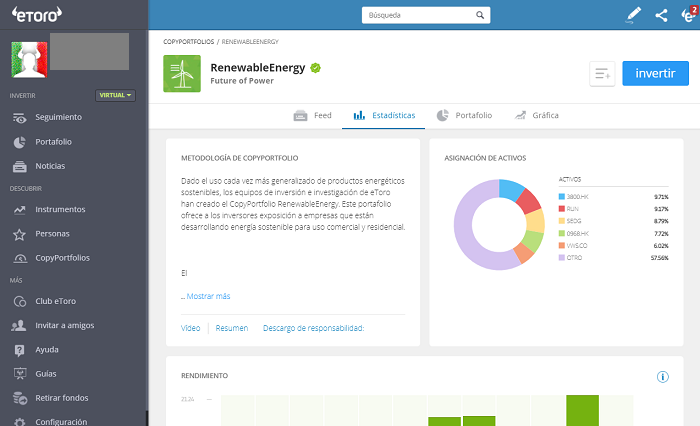
Task: Select Retirar fondos in sidebar
Action: (62, 398)
